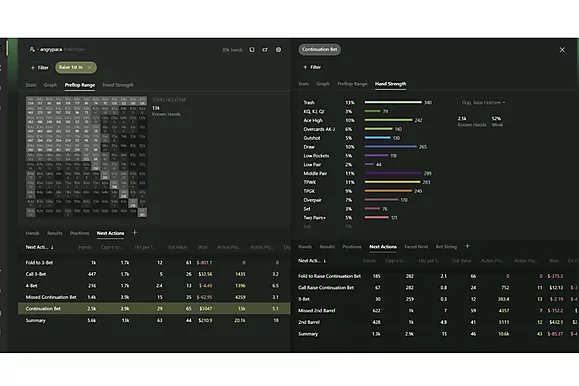The image size is (579, 386).
Task: Add a new tab with plus after left Next Actions
Action: tap(134, 232)
